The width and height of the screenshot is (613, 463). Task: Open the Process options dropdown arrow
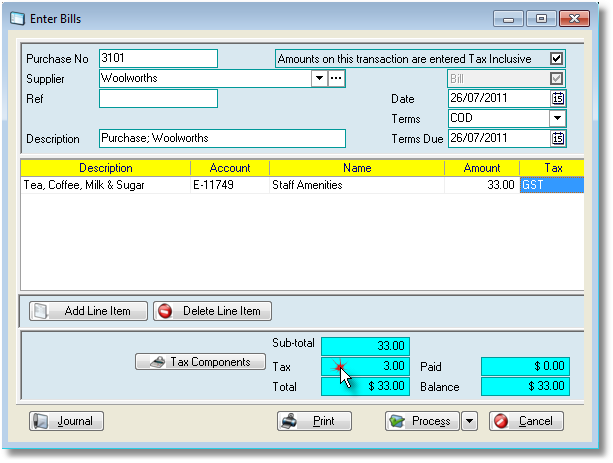(x=470, y=421)
